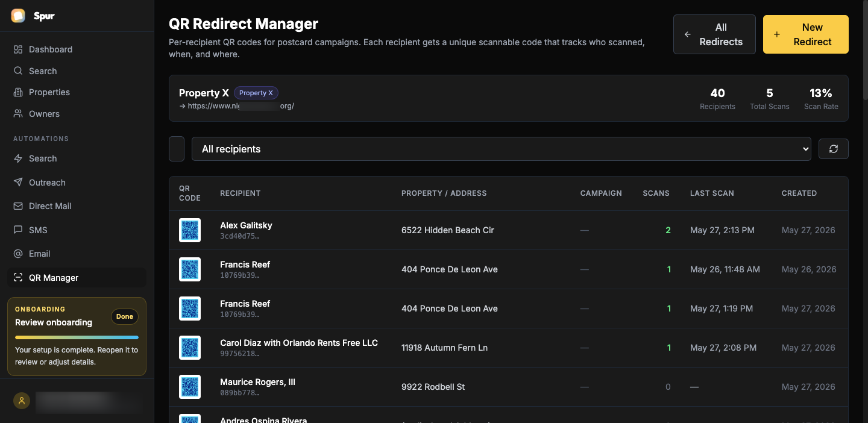Click recipient name Alex Galitsky
The width and height of the screenshot is (868, 423).
coord(246,225)
